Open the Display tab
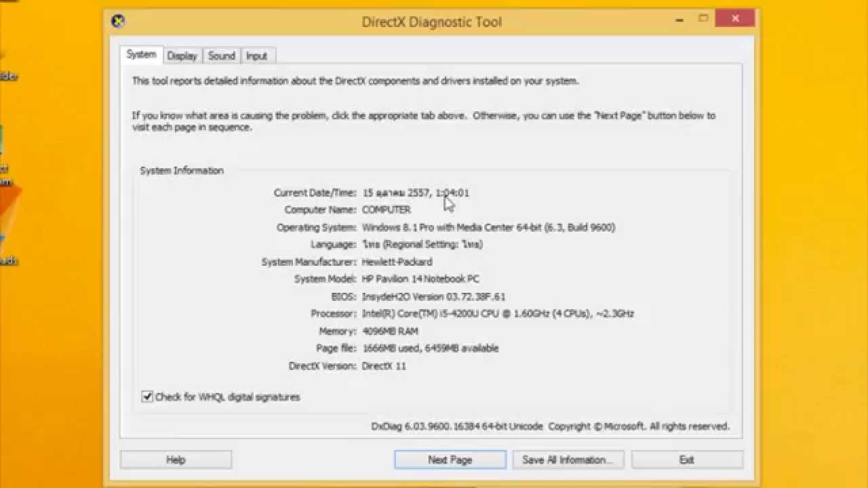This screenshot has height=488, width=868. click(x=182, y=56)
